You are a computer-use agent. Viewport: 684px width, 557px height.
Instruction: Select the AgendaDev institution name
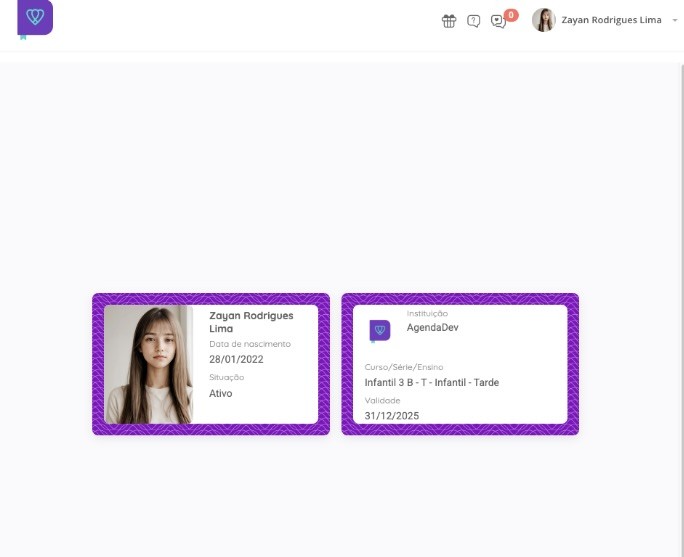click(x=432, y=328)
